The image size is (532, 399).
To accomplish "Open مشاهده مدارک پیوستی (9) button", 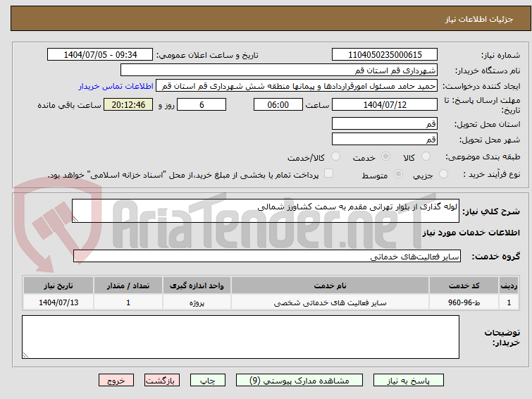I will click(x=299, y=381).
